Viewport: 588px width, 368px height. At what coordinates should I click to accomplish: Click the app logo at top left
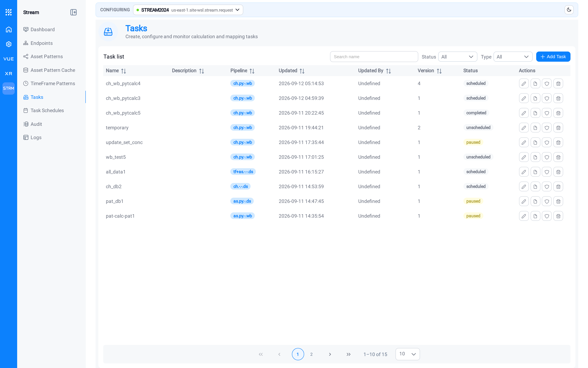pyautogui.click(x=9, y=12)
